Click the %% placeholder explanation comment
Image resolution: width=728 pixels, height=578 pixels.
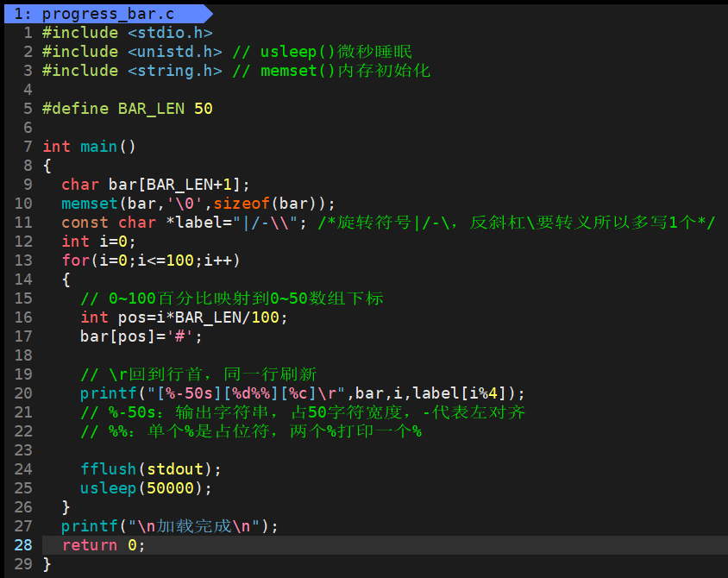pyautogui.click(x=251, y=431)
